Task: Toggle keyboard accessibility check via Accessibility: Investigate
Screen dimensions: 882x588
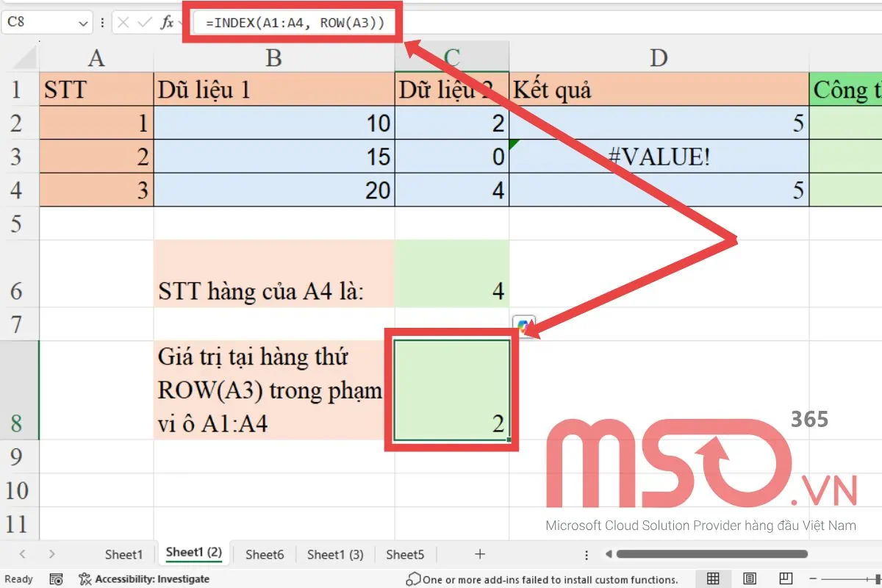Action: click(x=144, y=578)
